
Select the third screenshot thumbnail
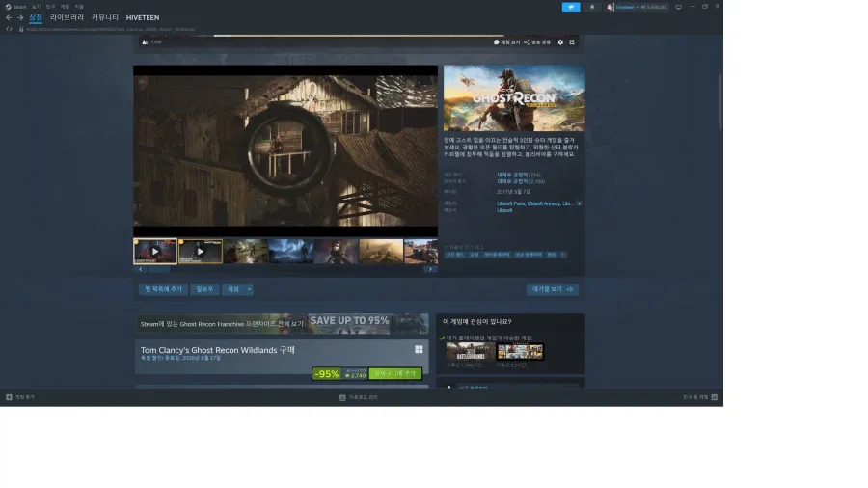pos(246,251)
